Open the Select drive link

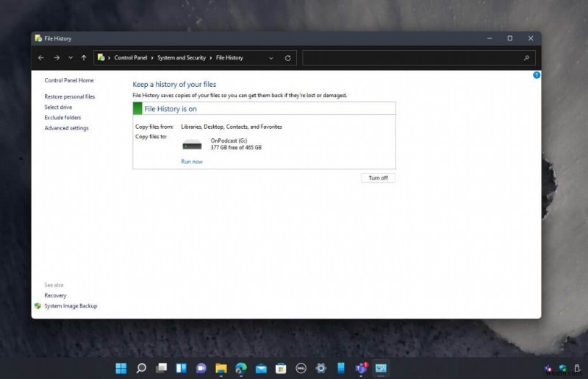point(58,107)
